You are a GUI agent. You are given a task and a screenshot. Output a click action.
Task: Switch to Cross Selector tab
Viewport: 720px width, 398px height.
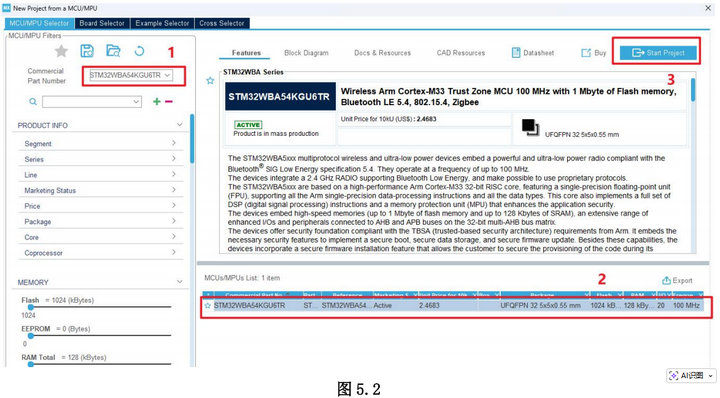point(222,23)
